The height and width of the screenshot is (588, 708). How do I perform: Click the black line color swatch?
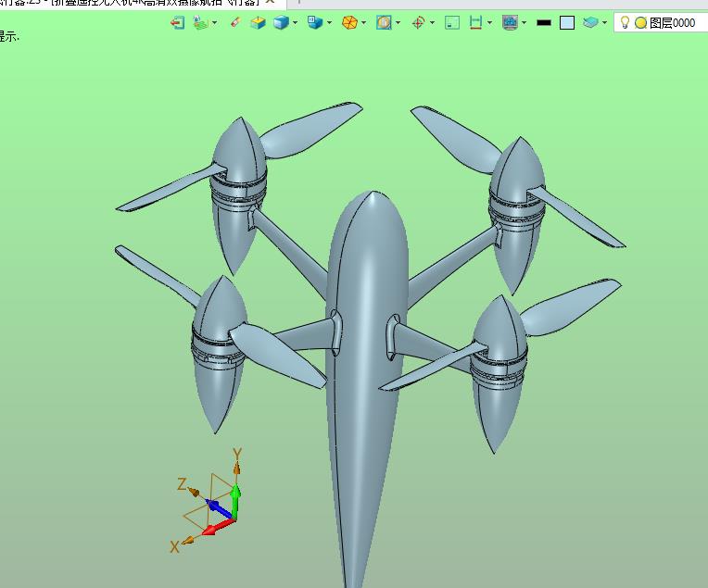(x=544, y=22)
